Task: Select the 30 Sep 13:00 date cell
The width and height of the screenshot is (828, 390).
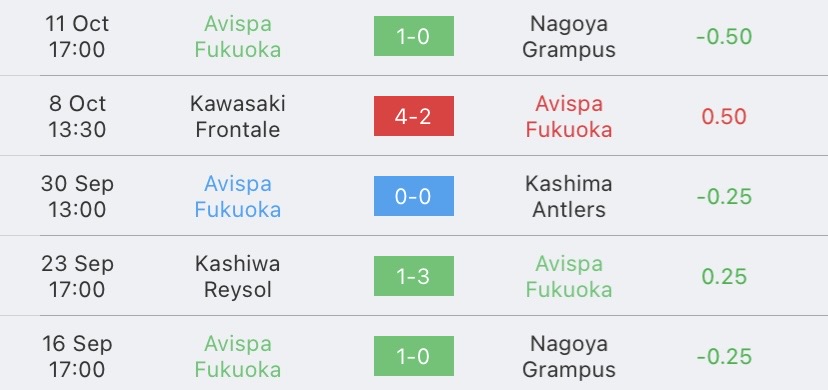Action: (x=77, y=196)
